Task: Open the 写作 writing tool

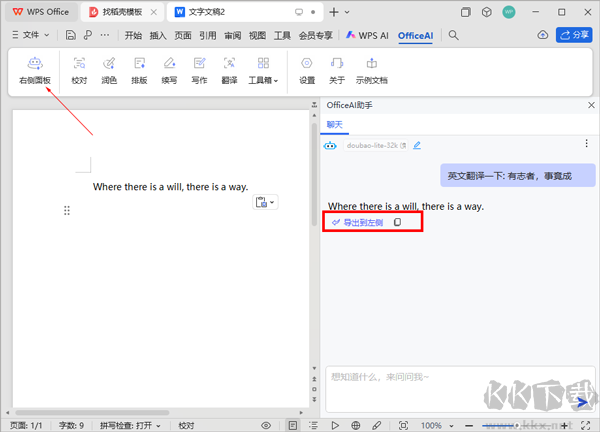Action: tap(199, 70)
